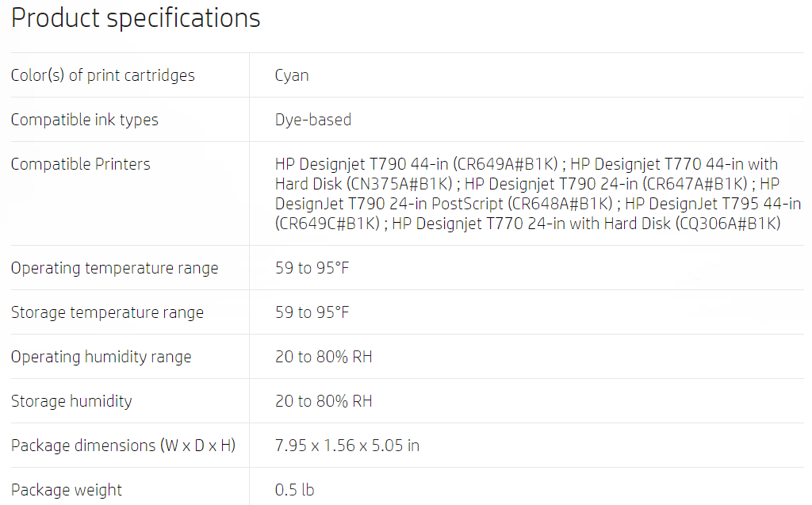The image size is (812, 505).
Task: Click the storage temperature value '59 to 95°F'
Action: [x=312, y=312]
